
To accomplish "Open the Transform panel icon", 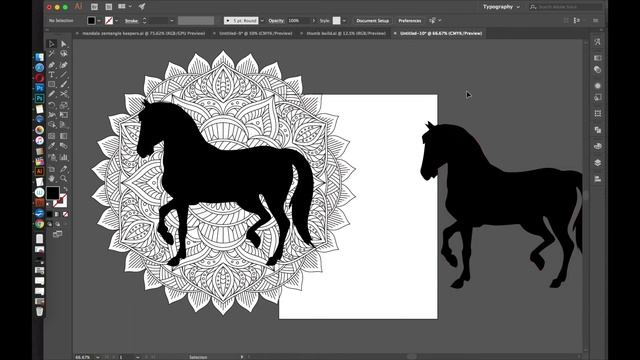I will (598, 113).
